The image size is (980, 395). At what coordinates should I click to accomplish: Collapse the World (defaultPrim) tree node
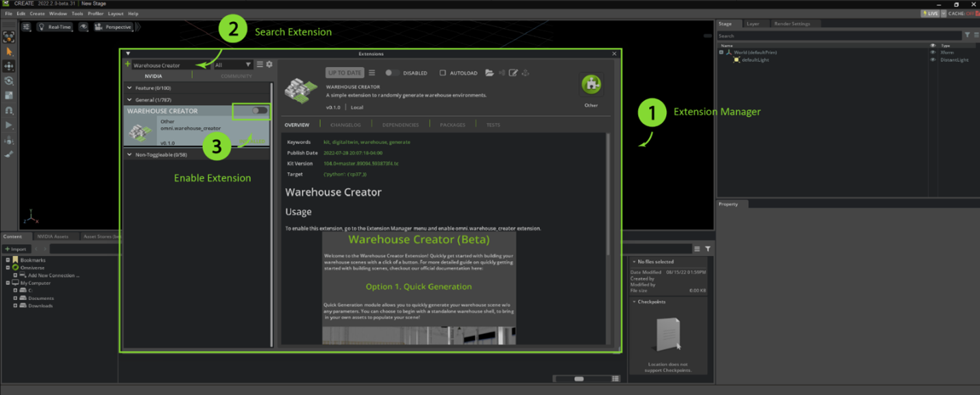pos(721,52)
